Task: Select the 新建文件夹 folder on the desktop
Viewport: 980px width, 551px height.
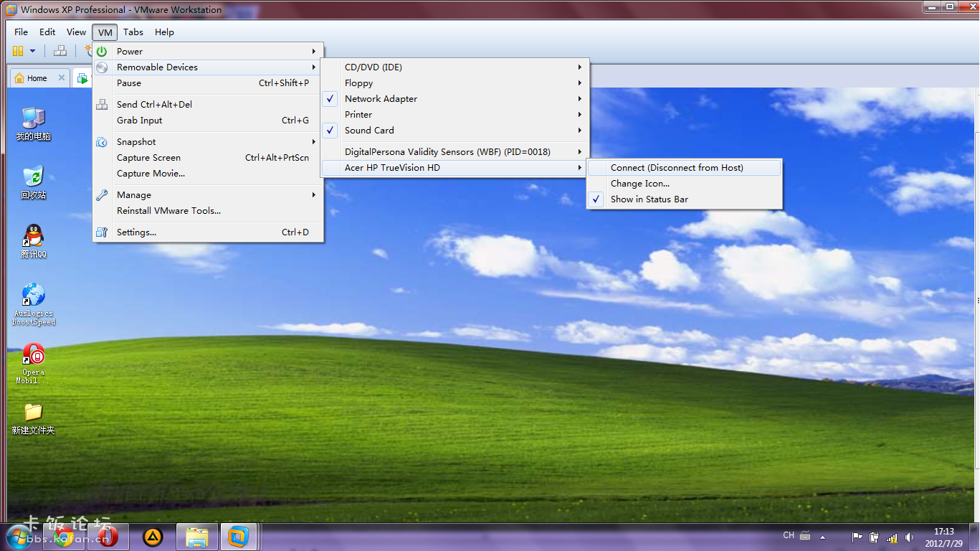Action: coord(33,418)
